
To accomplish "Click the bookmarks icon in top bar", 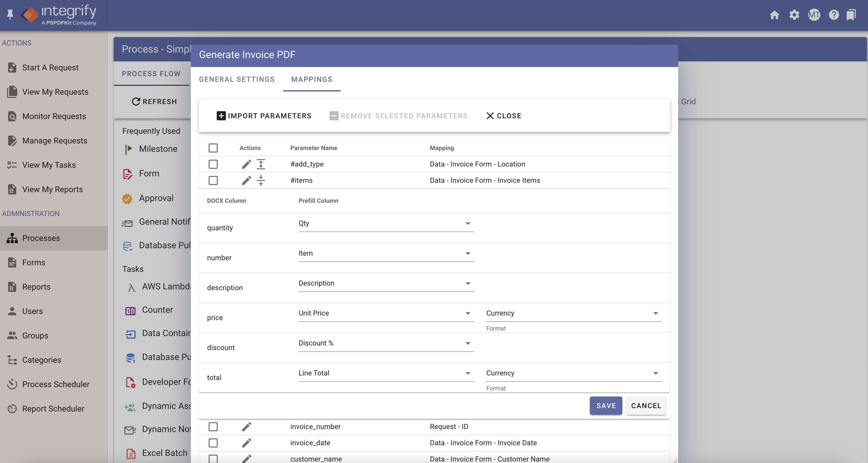I will (x=851, y=15).
